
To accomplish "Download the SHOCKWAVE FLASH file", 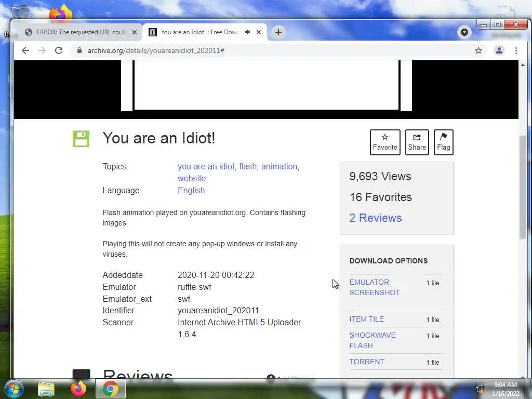I will click(373, 340).
